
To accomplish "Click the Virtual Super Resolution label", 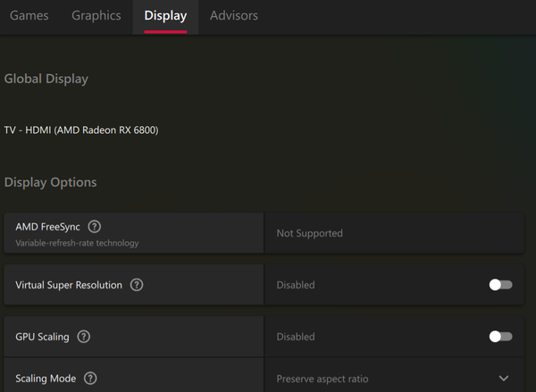I will 69,285.
